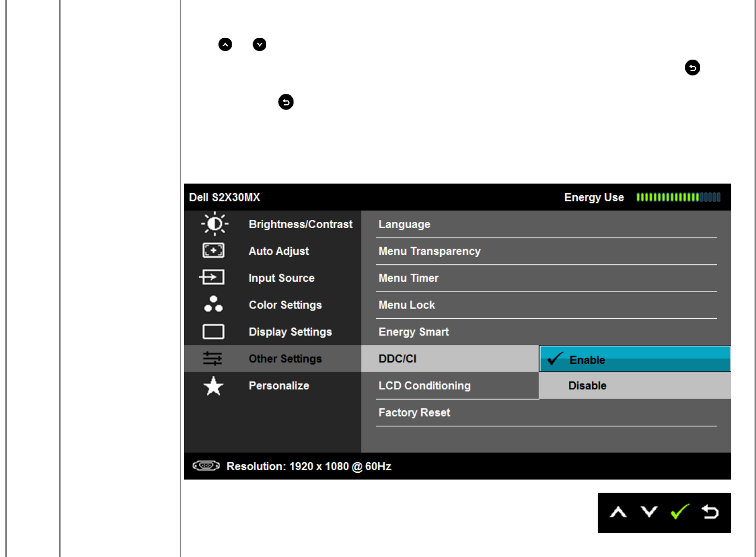Open the Menu Transparency setting
This screenshot has height=557, width=756.
429,251
